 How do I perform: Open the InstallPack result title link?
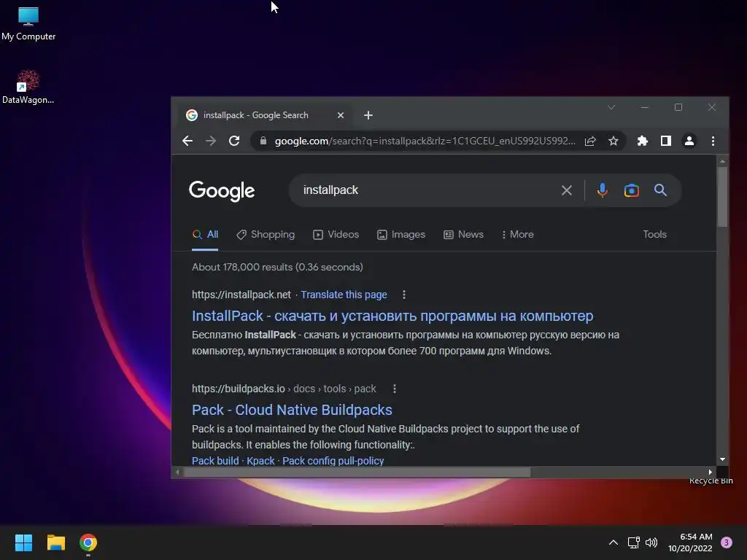pos(392,316)
